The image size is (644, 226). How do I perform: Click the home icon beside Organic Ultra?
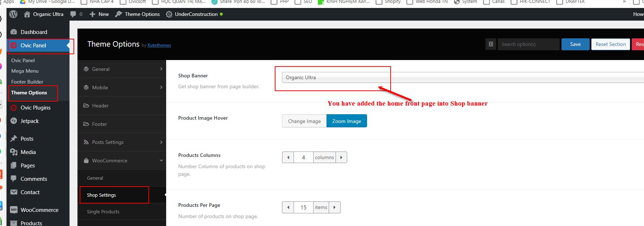(x=27, y=14)
